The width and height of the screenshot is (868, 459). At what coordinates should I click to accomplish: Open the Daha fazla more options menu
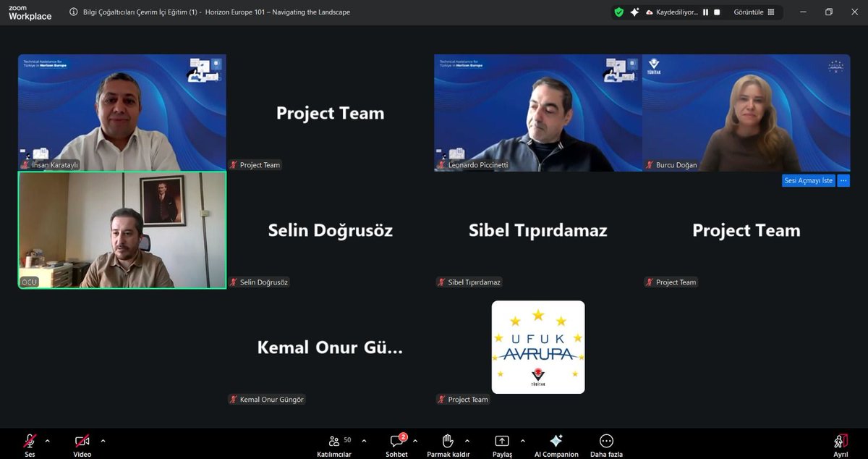(x=606, y=445)
